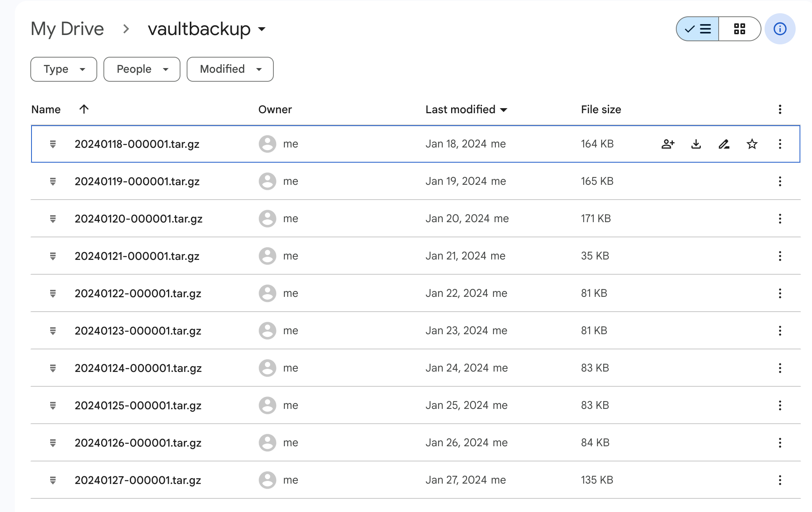Viewport: 812px width, 512px height.
Task: Select the 20240124-000001.tar.gz file row
Action: [138, 368]
